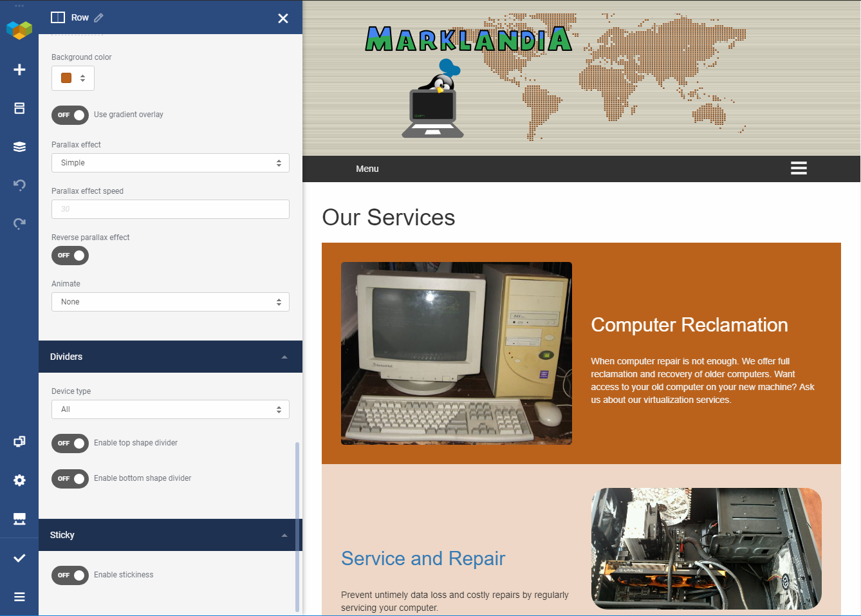Screen dimensions: 861x616
Task: Click the Undo arrow in sidebar
Action: [x=19, y=185]
